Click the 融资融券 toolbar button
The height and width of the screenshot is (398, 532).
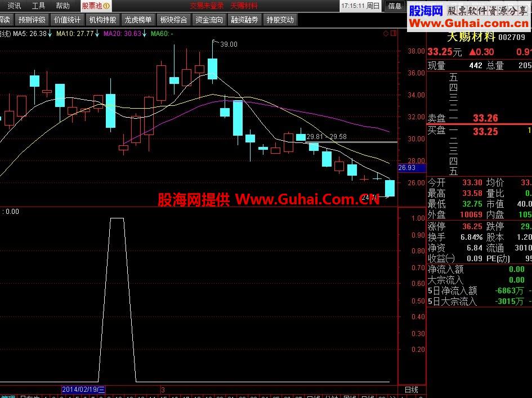[244, 20]
